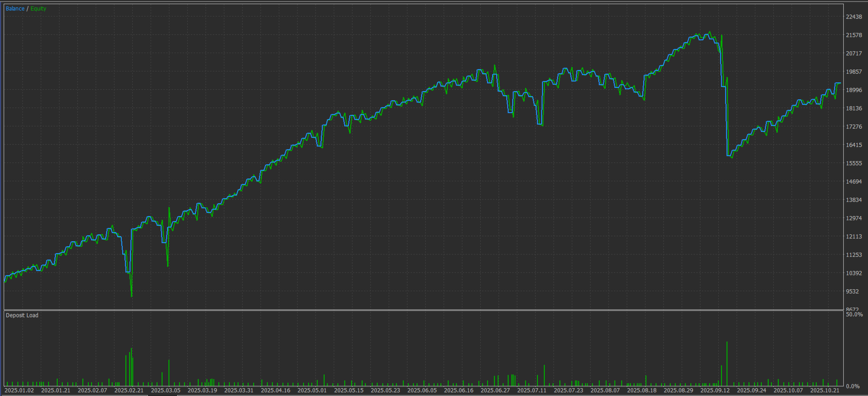The height and width of the screenshot is (396, 868).
Task: Pick the 2025.02.07 date label
Action: [92, 391]
